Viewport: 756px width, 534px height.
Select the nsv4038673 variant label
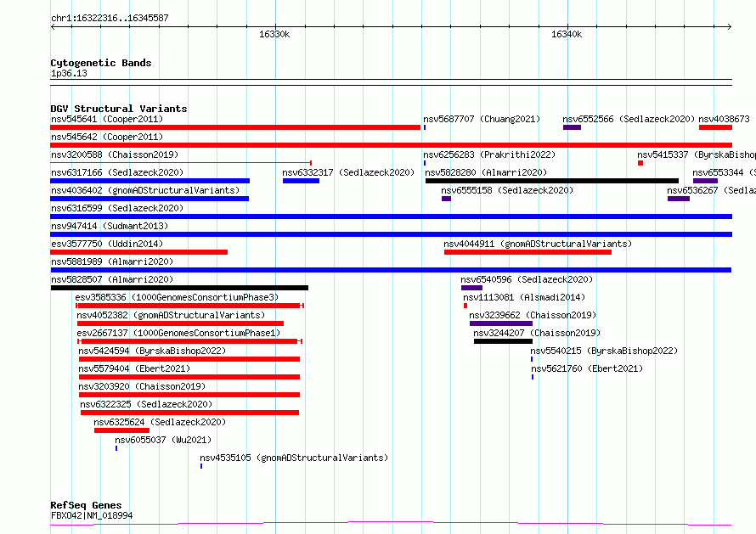(725, 119)
